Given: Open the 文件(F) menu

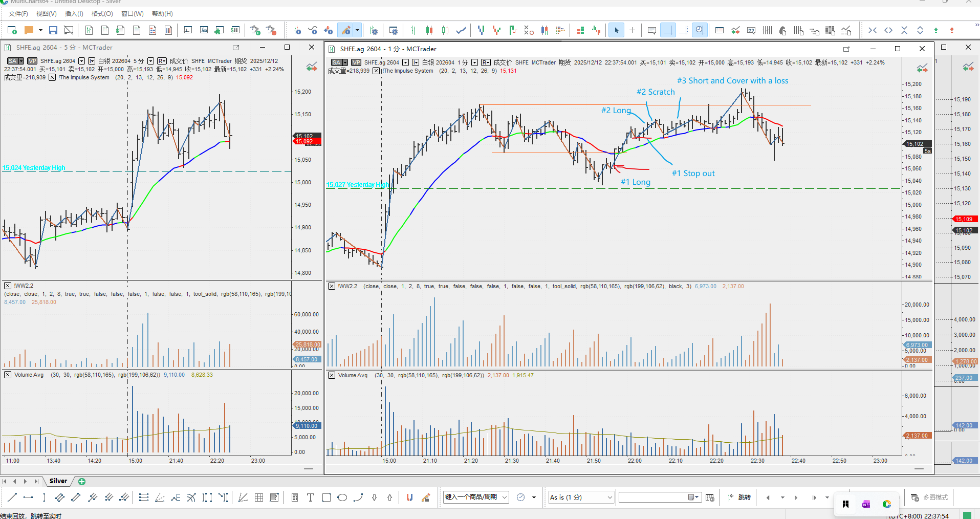Looking at the screenshot, I should click(18, 14).
